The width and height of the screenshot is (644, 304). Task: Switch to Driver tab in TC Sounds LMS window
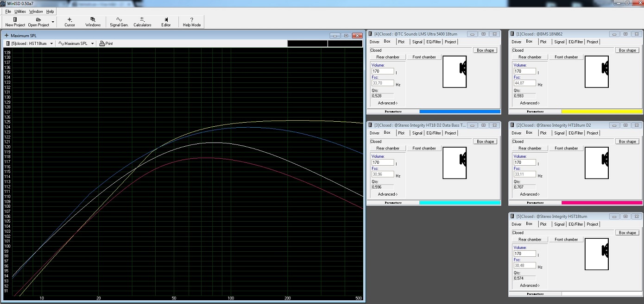pos(374,42)
